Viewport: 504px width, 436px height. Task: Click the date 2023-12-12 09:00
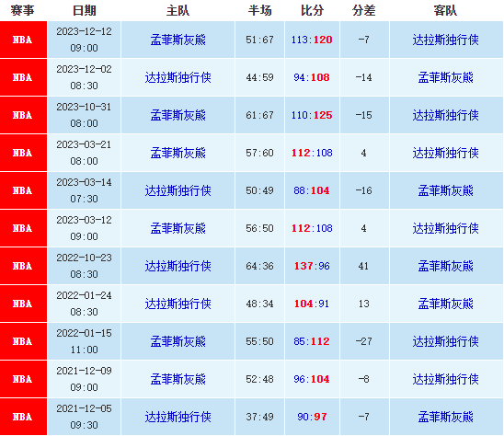pos(85,40)
